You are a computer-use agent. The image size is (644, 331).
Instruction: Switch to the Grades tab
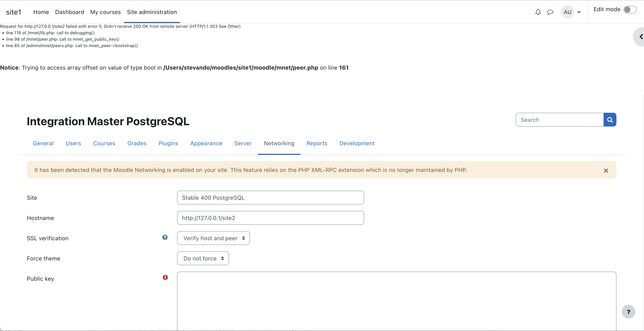[x=137, y=143]
